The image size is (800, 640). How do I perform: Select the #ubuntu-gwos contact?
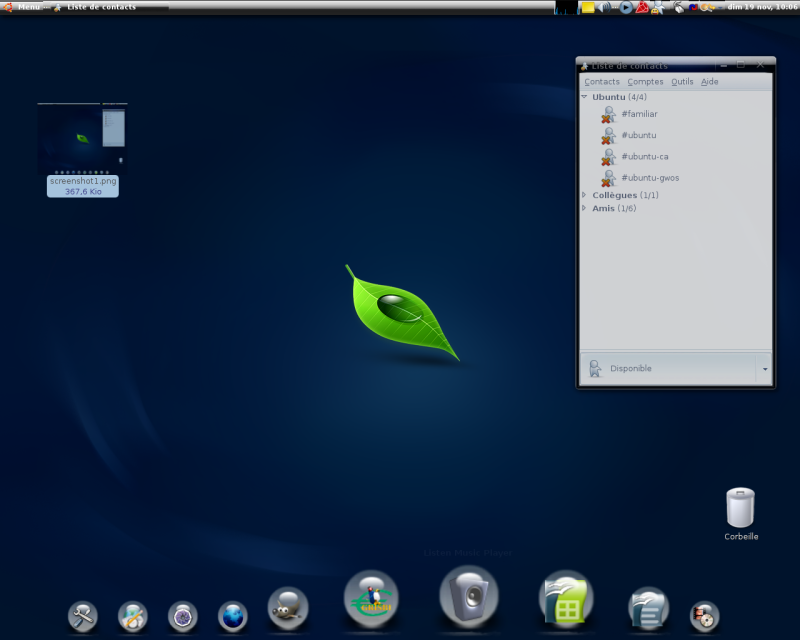click(x=676, y=178)
